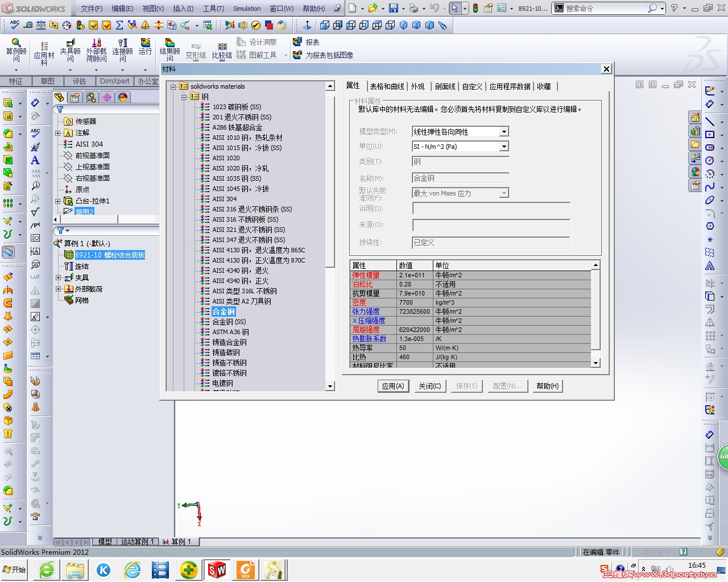The width and height of the screenshot is (728, 582).
Task: Open the 算例顾问 study advisor tool
Action: [16, 51]
